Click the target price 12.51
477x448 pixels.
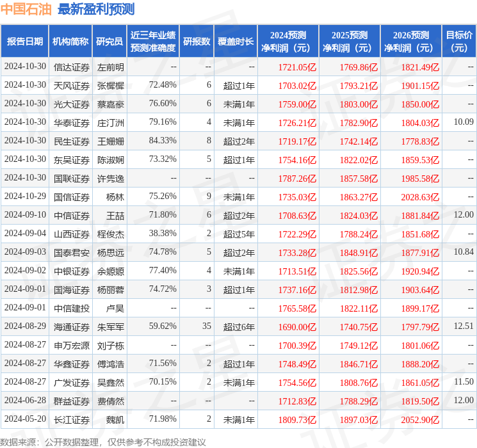464,326
